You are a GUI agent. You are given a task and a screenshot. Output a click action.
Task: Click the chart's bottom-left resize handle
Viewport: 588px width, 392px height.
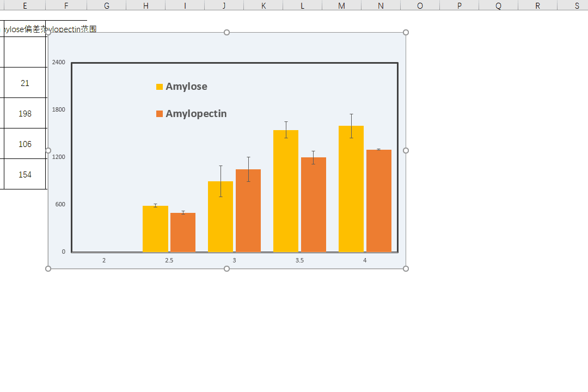click(48, 268)
